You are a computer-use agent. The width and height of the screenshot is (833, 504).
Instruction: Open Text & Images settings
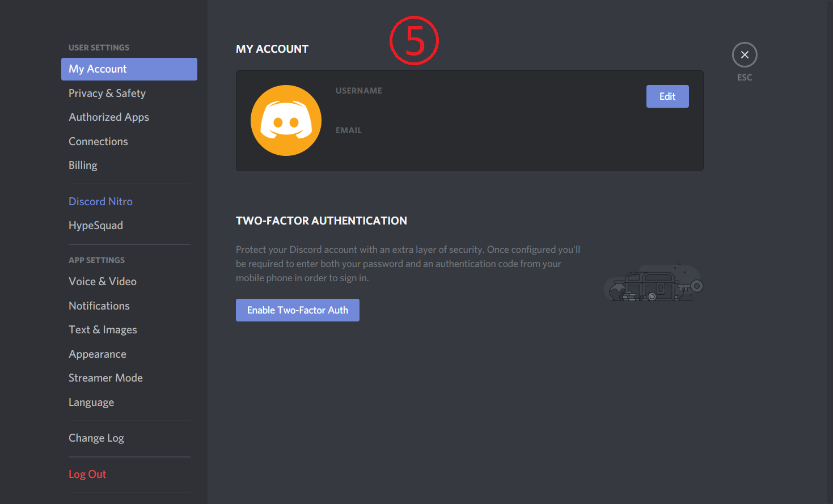[103, 330]
